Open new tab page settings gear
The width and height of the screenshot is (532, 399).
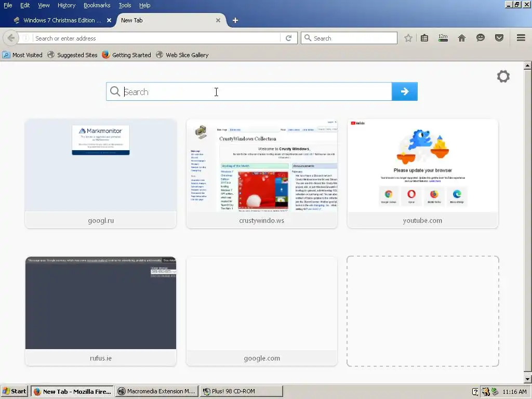pos(503,76)
